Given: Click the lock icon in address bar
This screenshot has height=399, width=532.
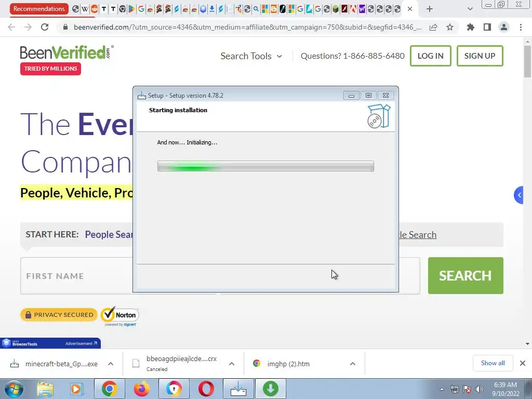Looking at the screenshot, I should [65, 27].
